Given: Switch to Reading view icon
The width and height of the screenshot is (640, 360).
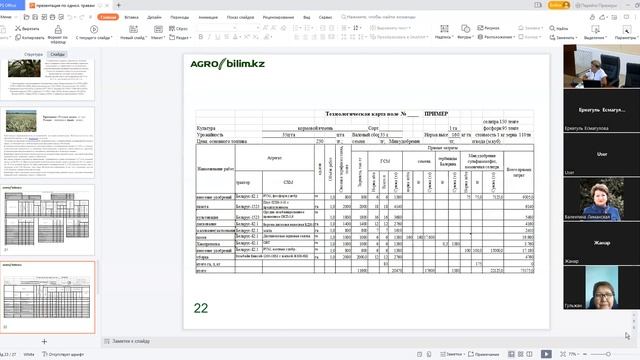Looking at the screenshot, I should pyautogui.click(x=529, y=354).
